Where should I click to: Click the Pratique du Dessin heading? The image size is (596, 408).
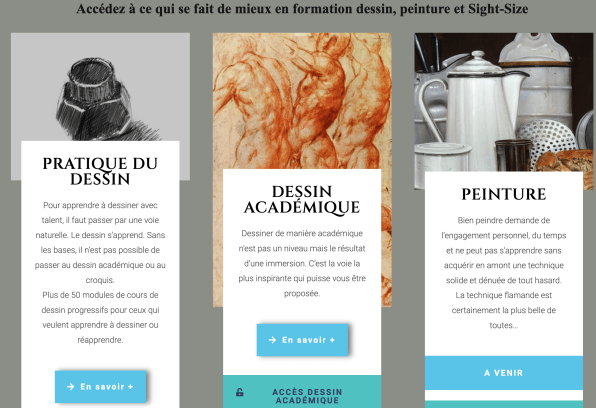click(100, 171)
